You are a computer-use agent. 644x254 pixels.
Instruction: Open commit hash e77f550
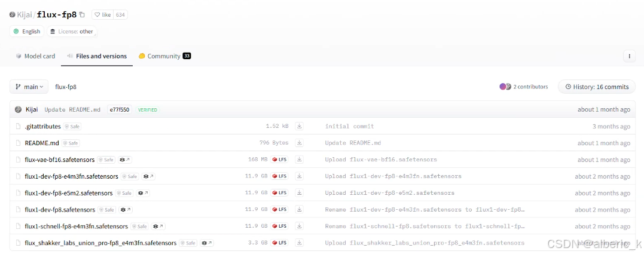[120, 109]
